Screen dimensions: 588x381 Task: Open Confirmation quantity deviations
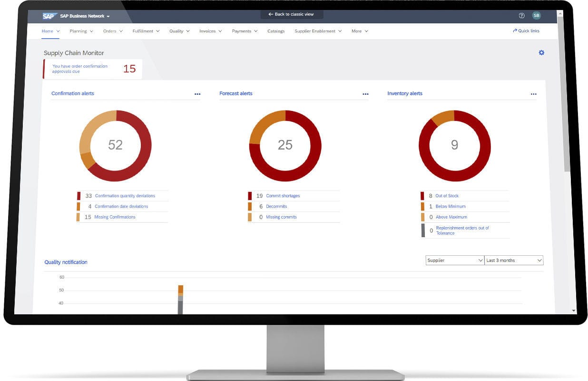[x=125, y=196]
